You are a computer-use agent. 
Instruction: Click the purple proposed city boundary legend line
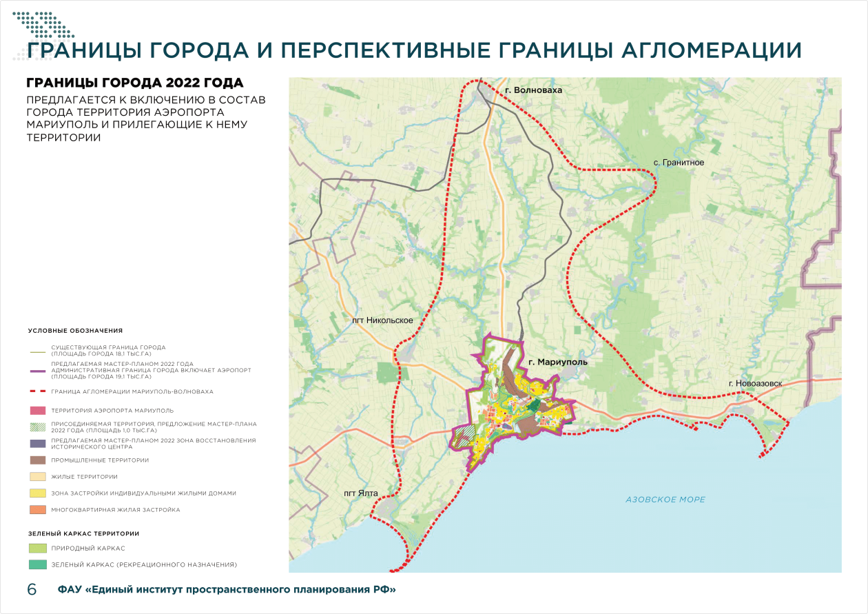37,370
